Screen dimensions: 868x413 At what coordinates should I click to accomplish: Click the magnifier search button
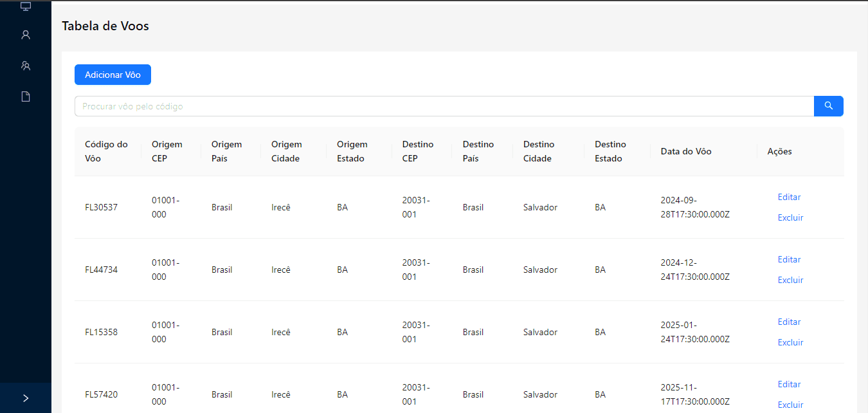(829, 106)
